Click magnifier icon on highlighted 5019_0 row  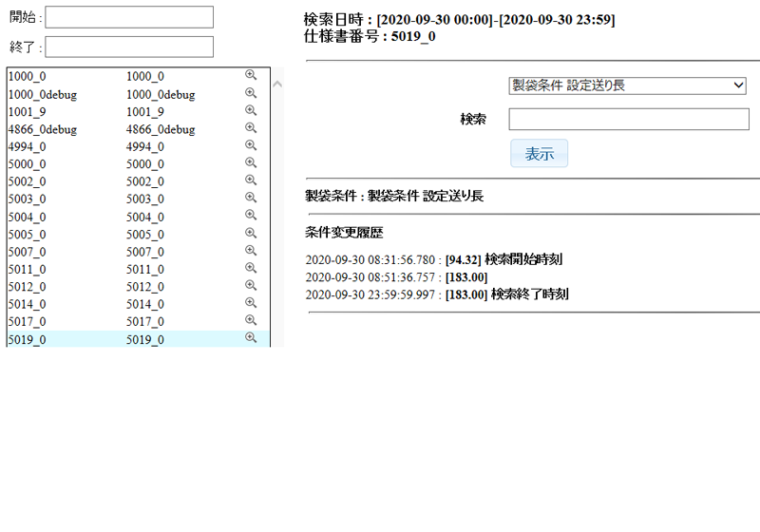(251, 338)
